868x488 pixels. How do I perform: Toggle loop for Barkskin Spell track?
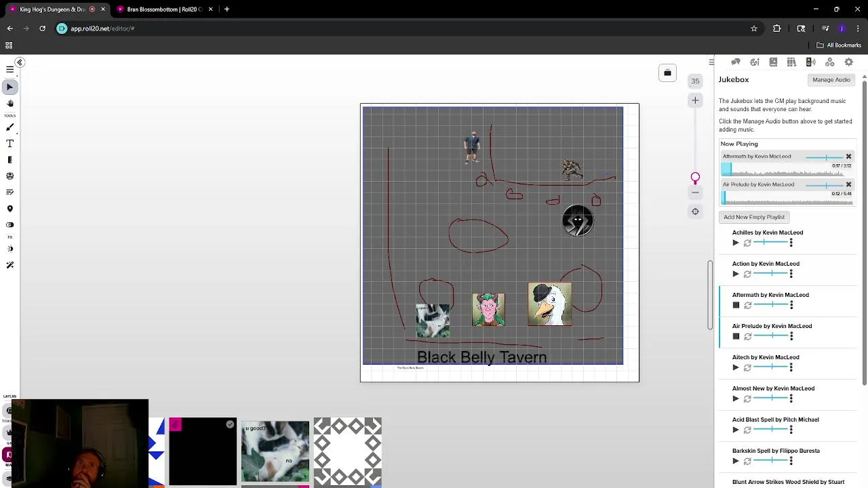tap(747, 461)
